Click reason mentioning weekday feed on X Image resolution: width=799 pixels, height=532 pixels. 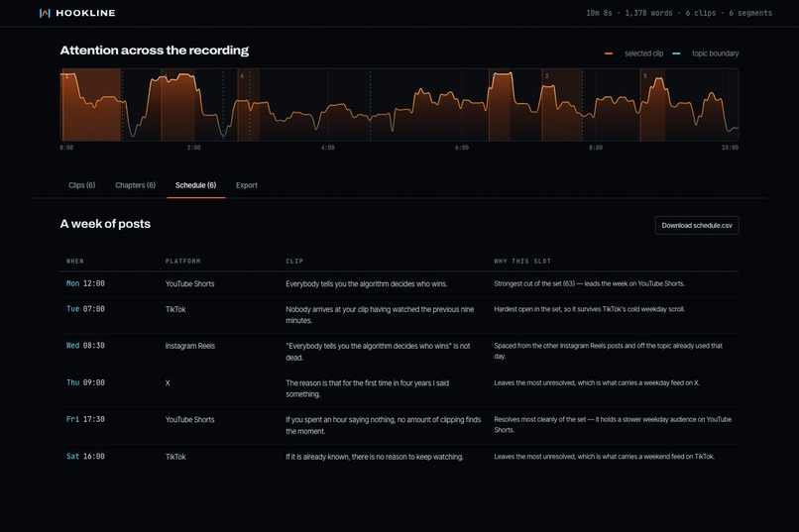click(597, 383)
